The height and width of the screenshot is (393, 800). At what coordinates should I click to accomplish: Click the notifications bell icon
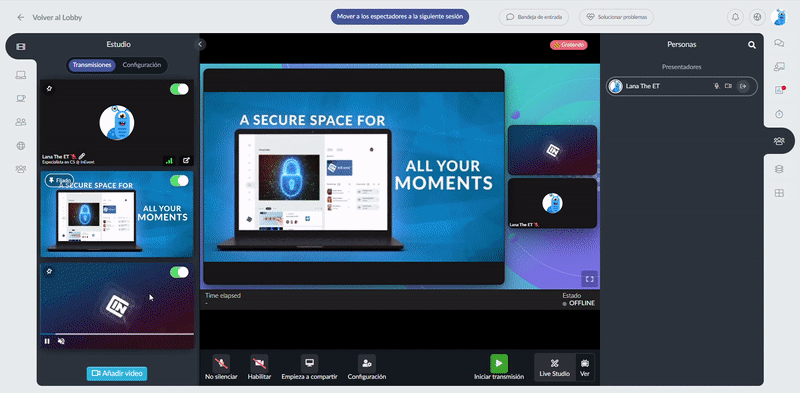click(735, 17)
